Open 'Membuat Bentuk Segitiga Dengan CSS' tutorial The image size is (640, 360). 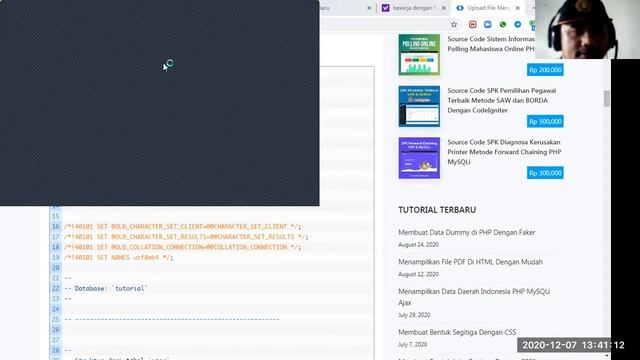click(x=457, y=332)
